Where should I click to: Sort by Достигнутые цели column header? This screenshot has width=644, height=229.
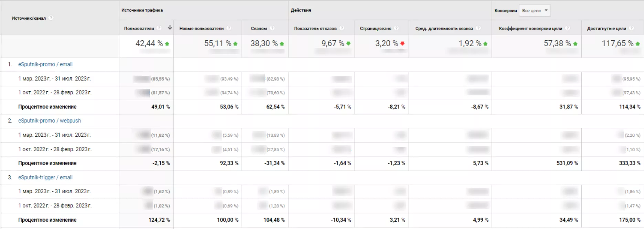coord(606,29)
